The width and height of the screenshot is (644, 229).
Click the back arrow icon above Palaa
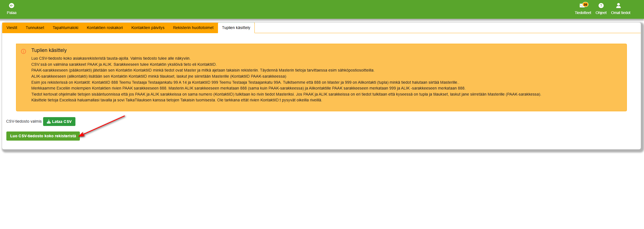pos(12,6)
